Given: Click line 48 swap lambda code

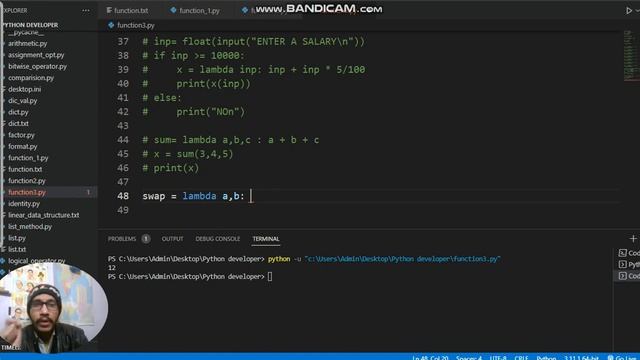Looking at the screenshot, I should click(x=193, y=196).
